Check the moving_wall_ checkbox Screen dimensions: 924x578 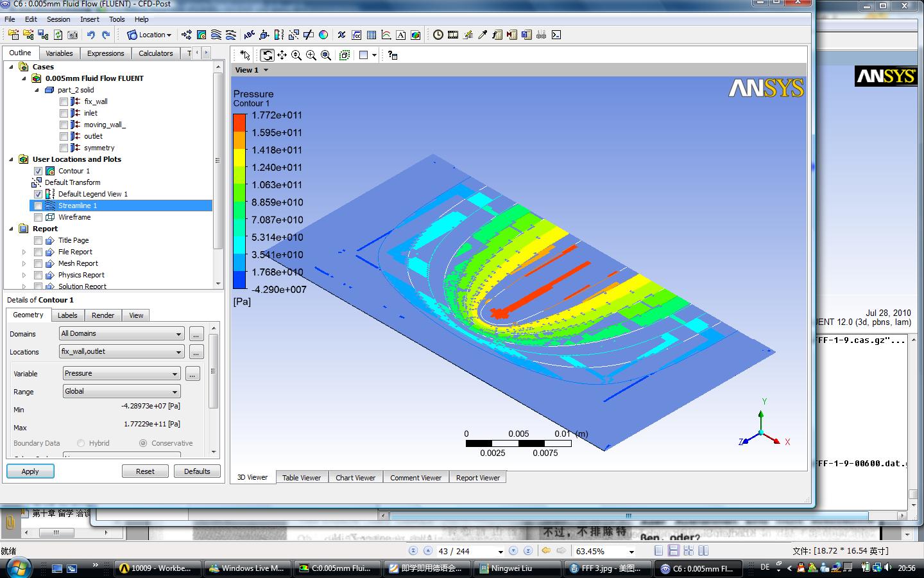click(x=64, y=125)
